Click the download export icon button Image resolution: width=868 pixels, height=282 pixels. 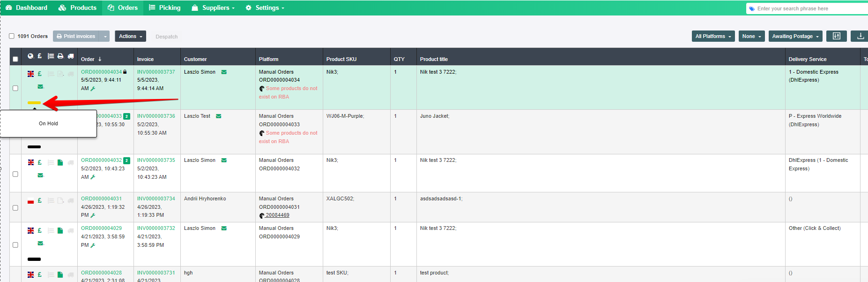[860, 36]
